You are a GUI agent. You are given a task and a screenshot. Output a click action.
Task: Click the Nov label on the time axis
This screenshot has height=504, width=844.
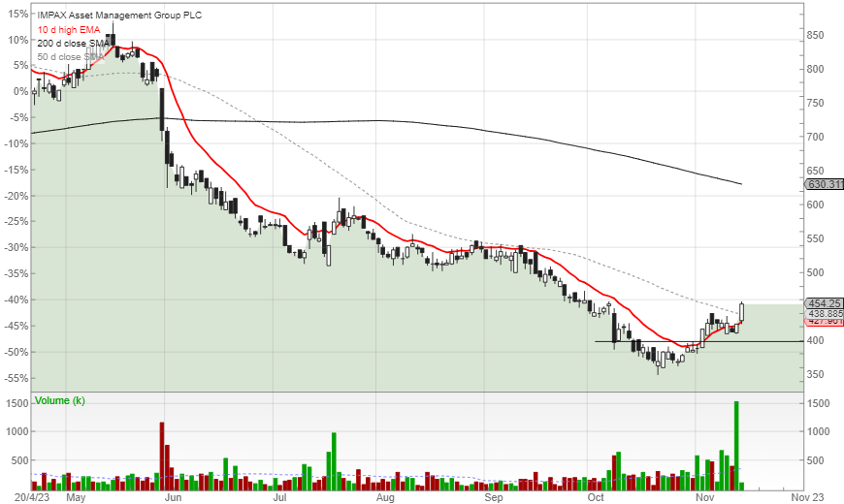704,497
